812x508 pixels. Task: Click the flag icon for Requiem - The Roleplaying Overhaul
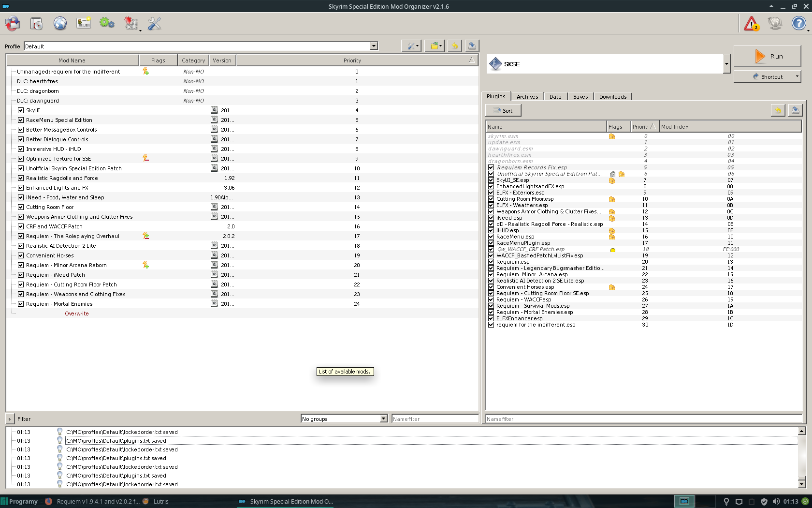145,236
